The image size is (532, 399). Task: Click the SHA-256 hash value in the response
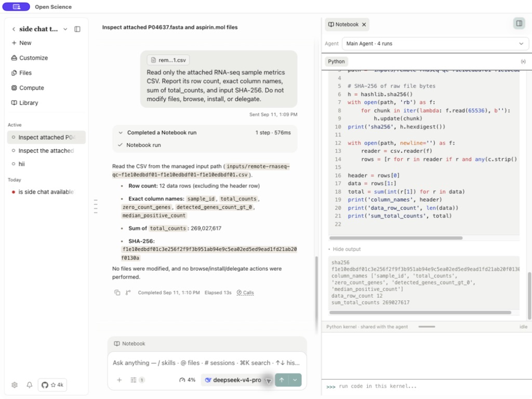(209, 254)
